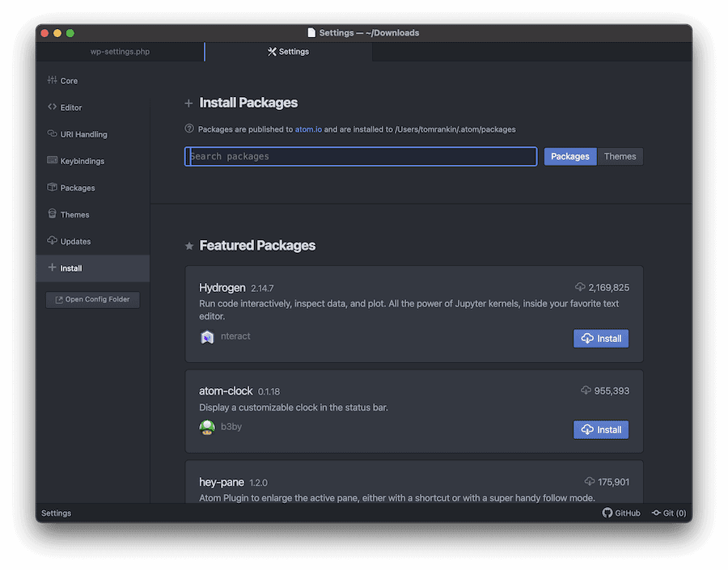The image size is (728, 570).
Task: Open the Keybindings settings panel
Action: tap(83, 160)
